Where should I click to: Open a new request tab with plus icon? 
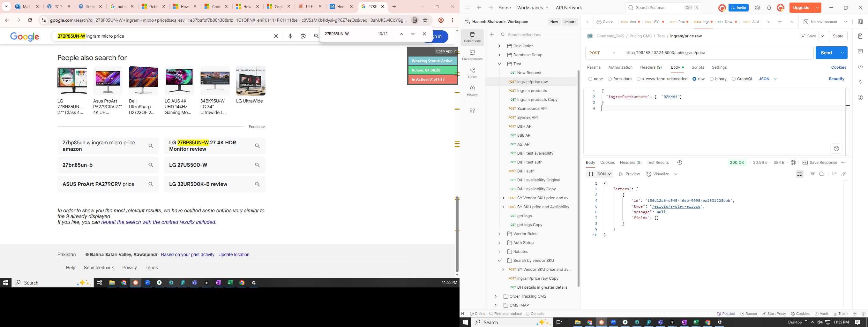[x=780, y=22]
